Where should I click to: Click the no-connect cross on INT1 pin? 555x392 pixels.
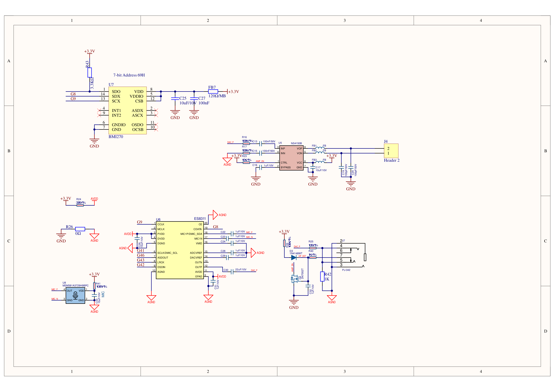click(x=99, y=110)
